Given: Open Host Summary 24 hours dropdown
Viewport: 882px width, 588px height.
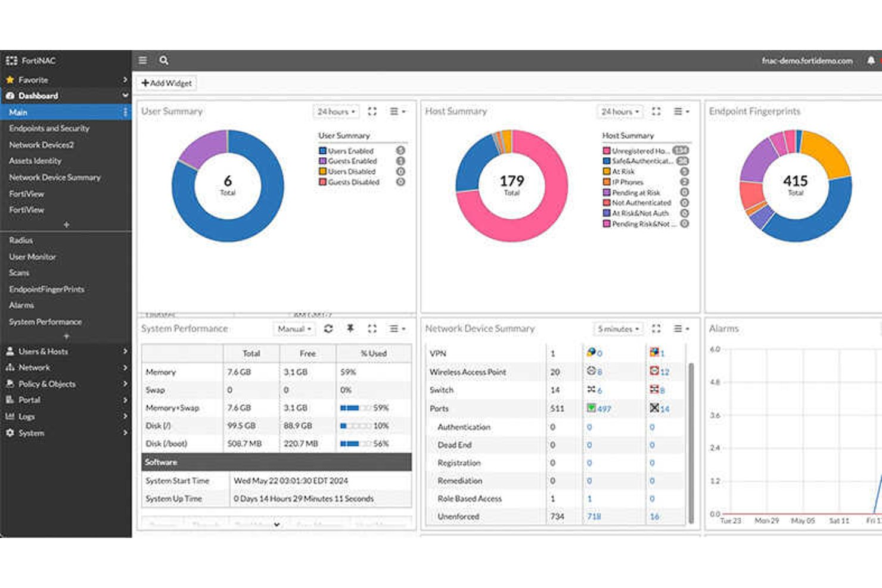Looking at the screenshot, I should point(620,111).
